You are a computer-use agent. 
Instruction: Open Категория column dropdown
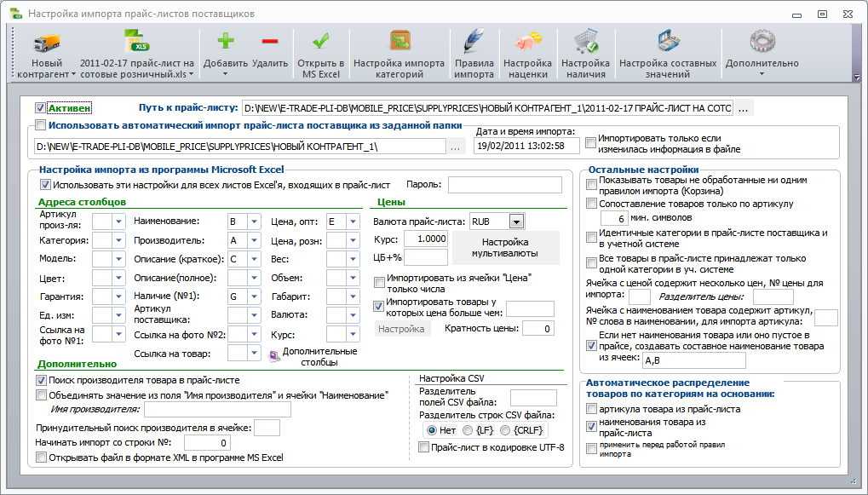click(x=118, y=240)
